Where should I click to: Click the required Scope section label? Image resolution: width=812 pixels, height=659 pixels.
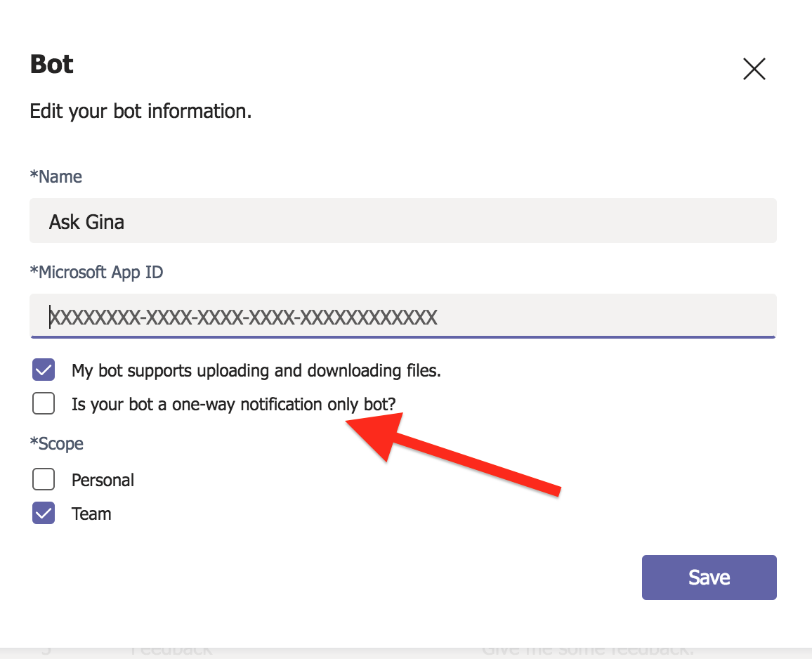pos(56,443)
